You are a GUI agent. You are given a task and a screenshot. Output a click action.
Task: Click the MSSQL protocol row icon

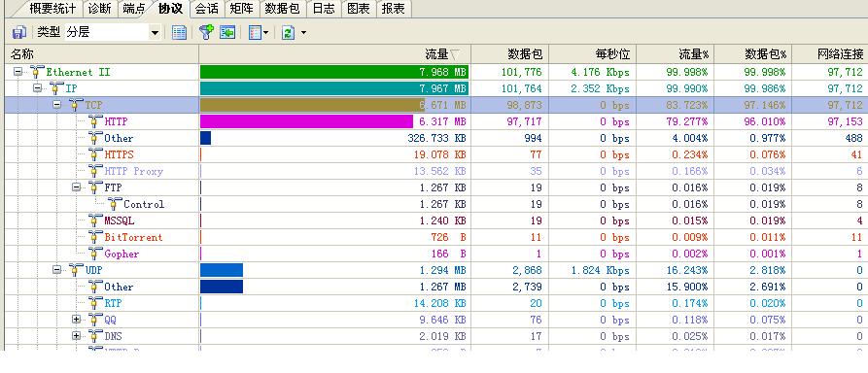point(96,220)
